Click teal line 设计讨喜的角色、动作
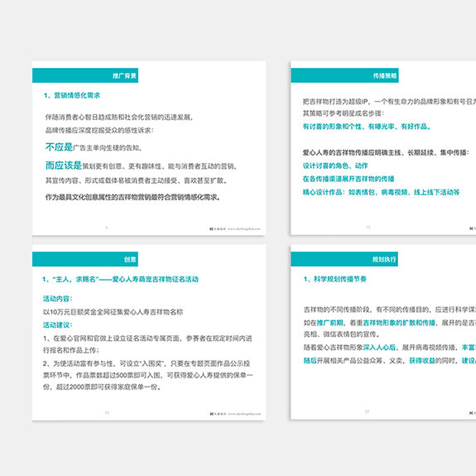The width and height of the screenshot is (476, 476). coord(335,166)
